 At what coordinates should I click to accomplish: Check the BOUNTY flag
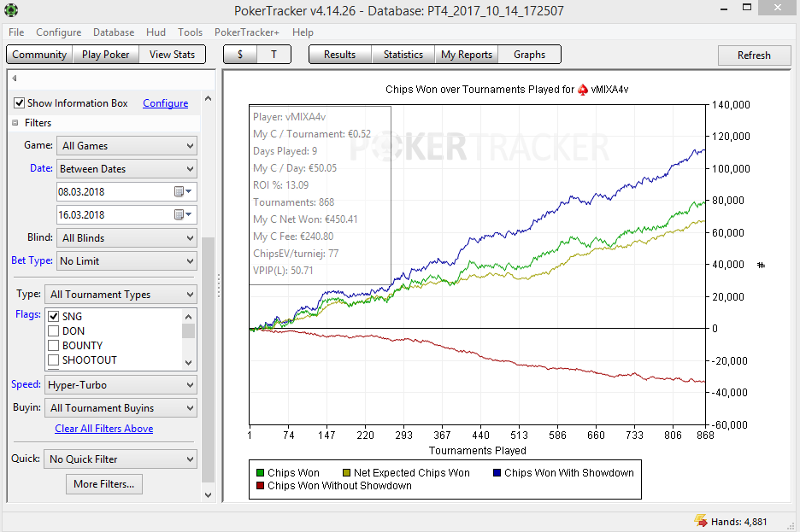[53, 346]
